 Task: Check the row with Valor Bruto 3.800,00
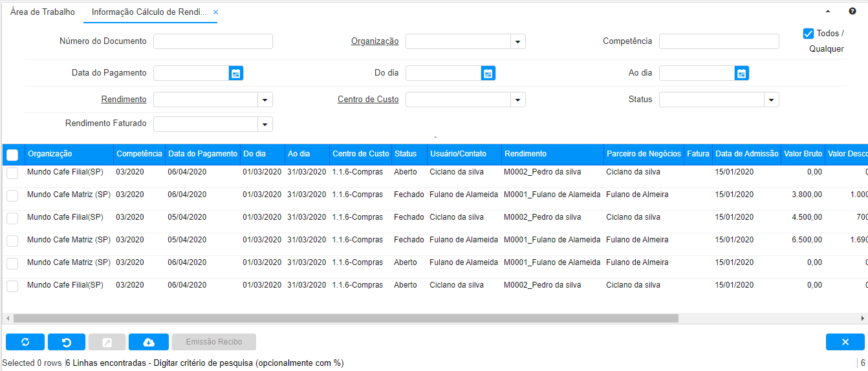(12, 195)
